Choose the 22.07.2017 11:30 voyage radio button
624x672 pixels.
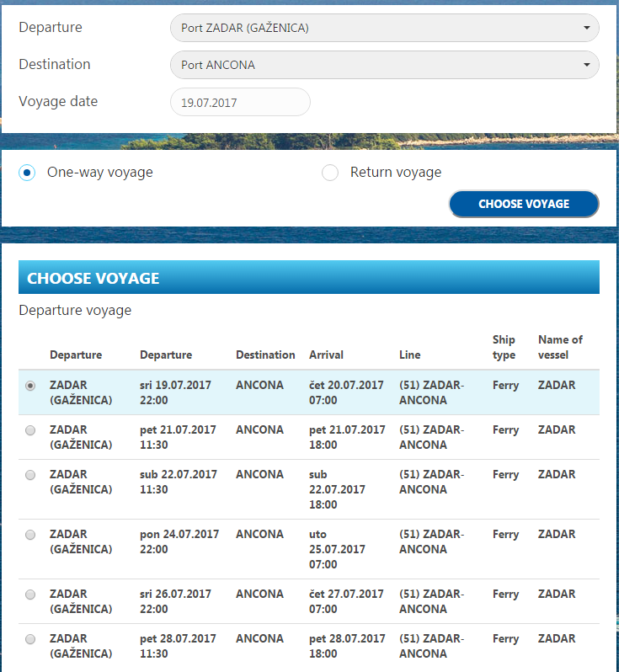click(31, 475)
